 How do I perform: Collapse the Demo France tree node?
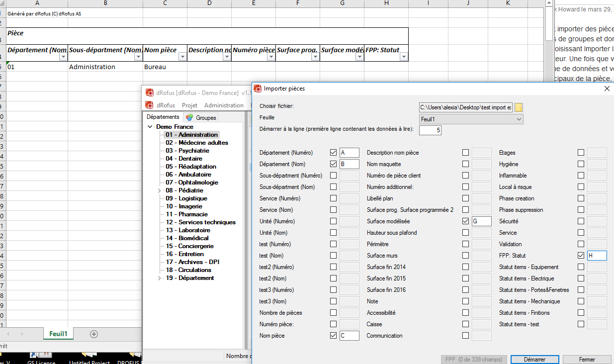point(151,127)
